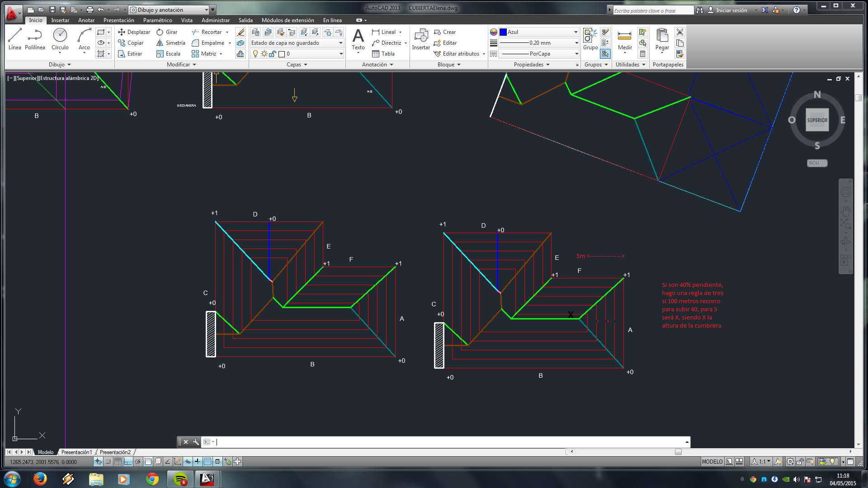Click the Crear block button
Viewport: 868px width, 488px height.
tap(445, 32)
